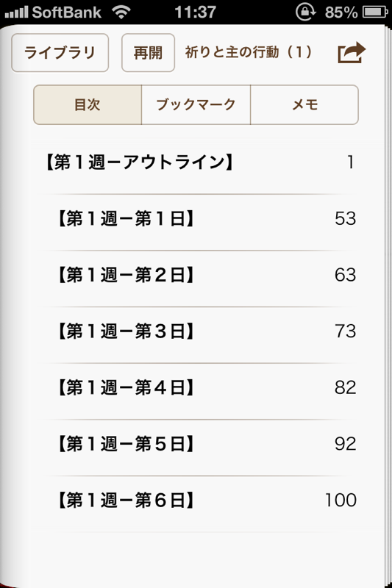This screenshot has width=392, height=588.
Task: Select the 目次 contents tab
Action: (88, 104)
